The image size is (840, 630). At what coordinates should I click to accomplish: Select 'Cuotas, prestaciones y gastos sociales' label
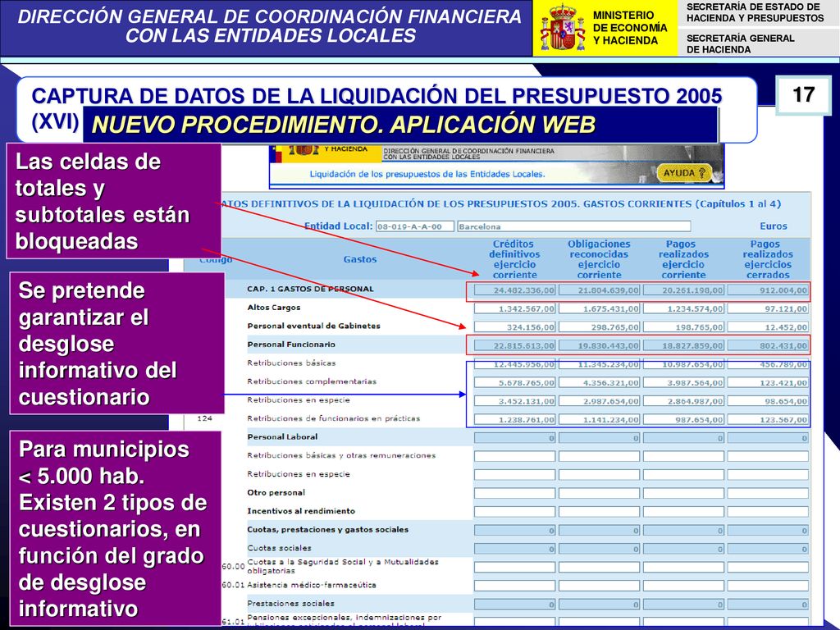point(327,529)
